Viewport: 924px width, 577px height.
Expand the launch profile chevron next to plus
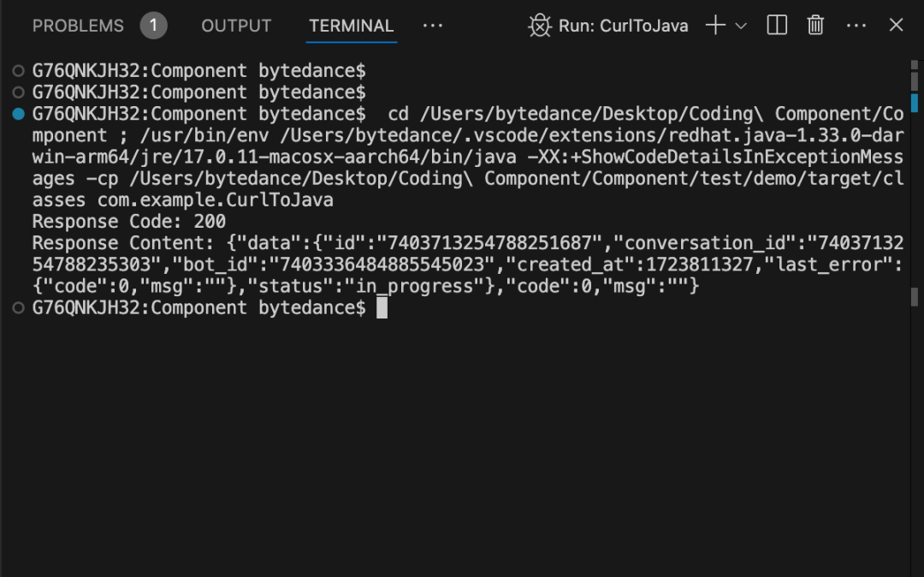tap(741, 26)
